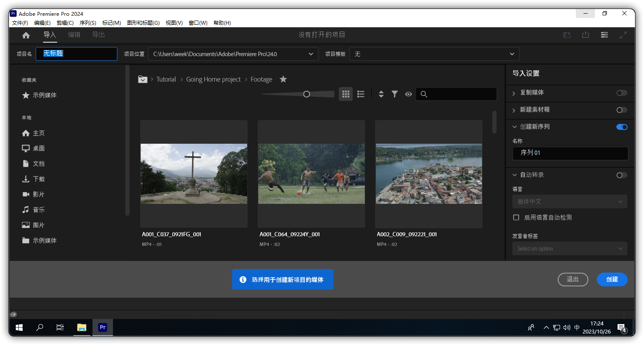Screen dimensions: 644x345
Task: Enable the 新建素材箱 switch
Action: [622, 110]
